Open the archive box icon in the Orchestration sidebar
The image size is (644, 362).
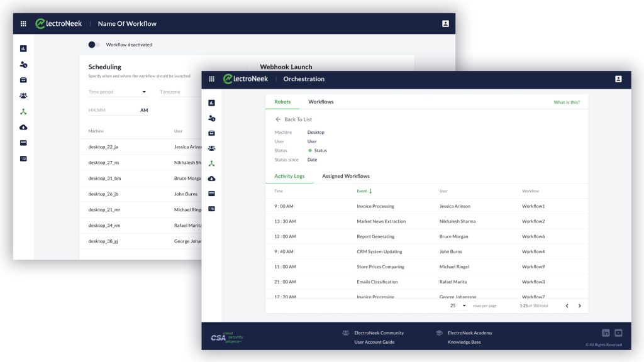coord(211,133)
